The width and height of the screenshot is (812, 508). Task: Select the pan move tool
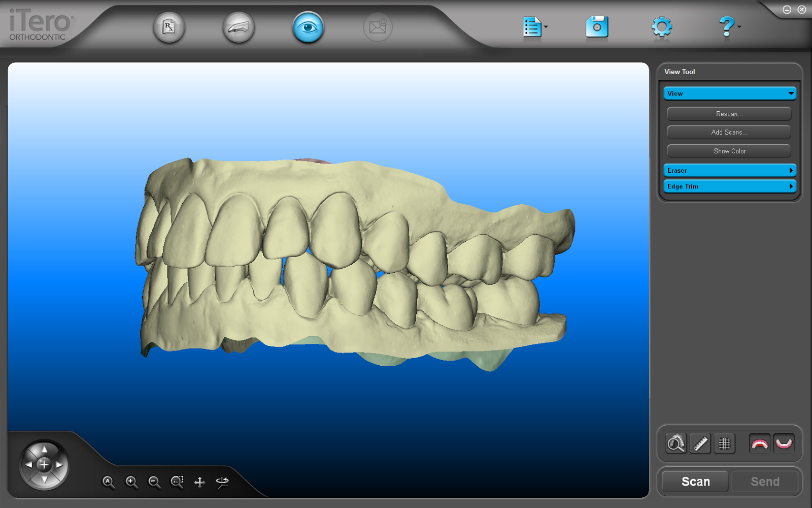(199, 482)
